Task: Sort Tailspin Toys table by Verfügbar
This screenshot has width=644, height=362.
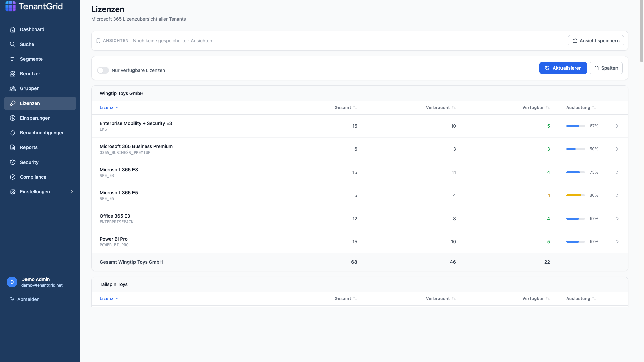Action: [536, 299]
